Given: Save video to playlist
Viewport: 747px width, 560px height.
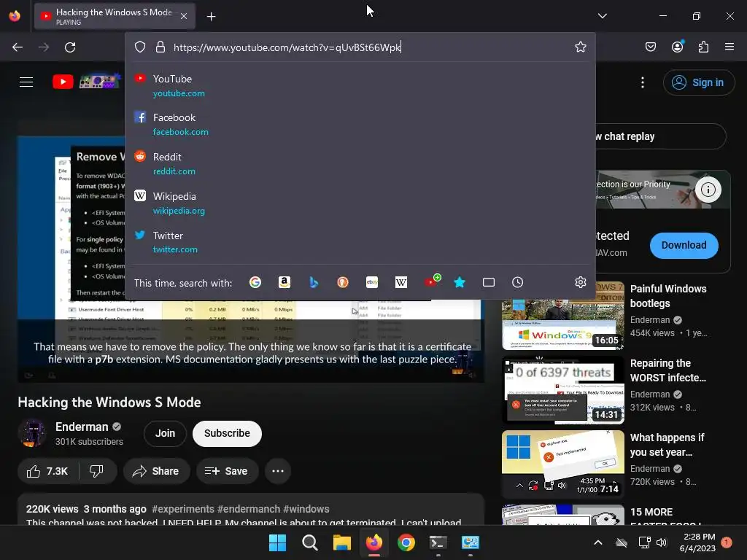Looking at the screenshot, I should (227, 471).
